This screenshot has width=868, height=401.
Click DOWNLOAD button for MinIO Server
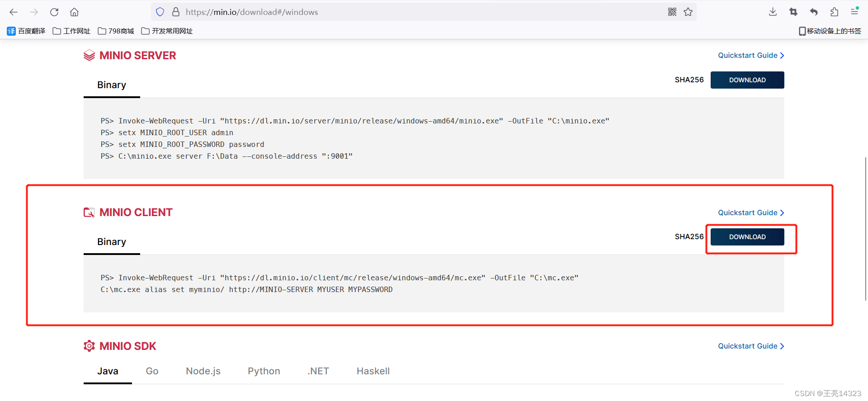tap(747, 80)
